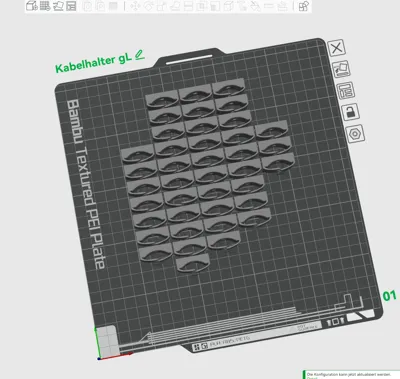Click the Arrange all objects toolbar icon
The width and height of the screenshot is (400, 379).
(x=71, y=6)
